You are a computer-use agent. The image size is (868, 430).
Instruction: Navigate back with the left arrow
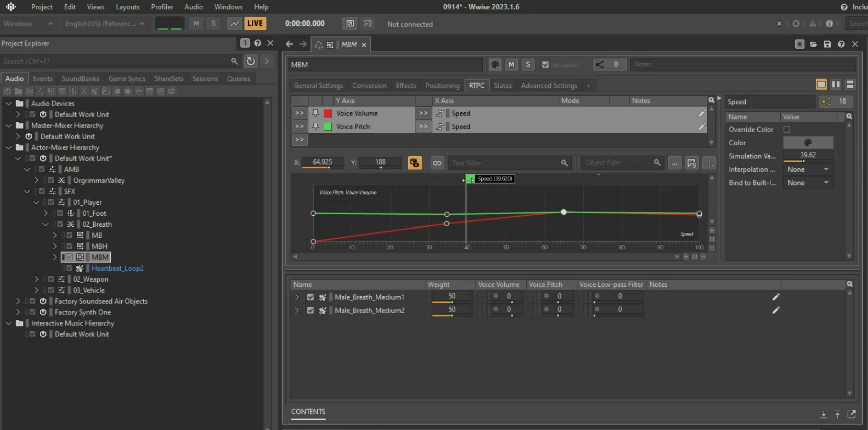tap(289, 44)
